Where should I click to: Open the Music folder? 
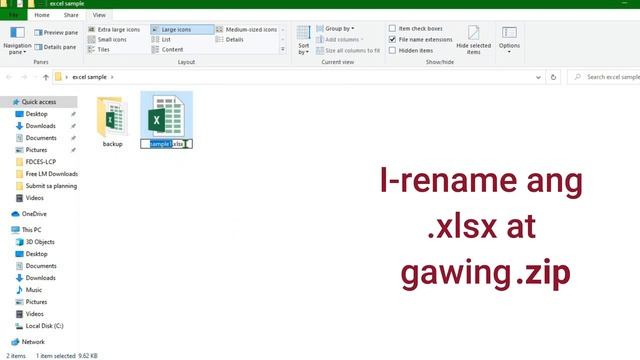click(x=33, y=290)
